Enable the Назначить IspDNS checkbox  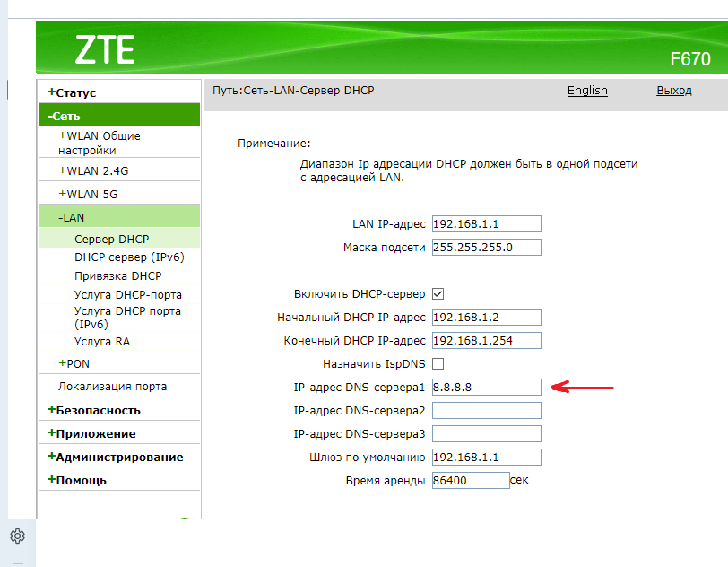438,364
